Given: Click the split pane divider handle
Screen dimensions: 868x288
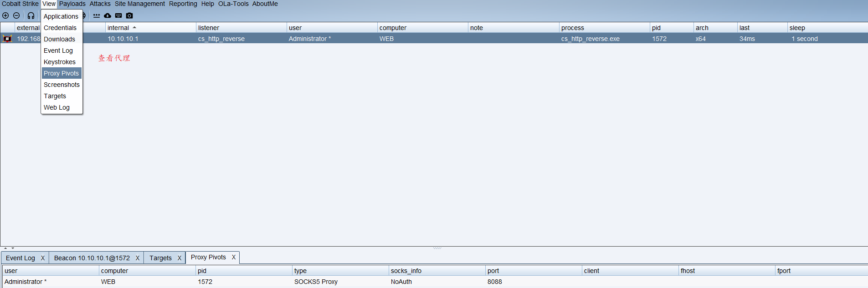Looking at the screenshot, I should pyautogui.click(x=437, y=248).
